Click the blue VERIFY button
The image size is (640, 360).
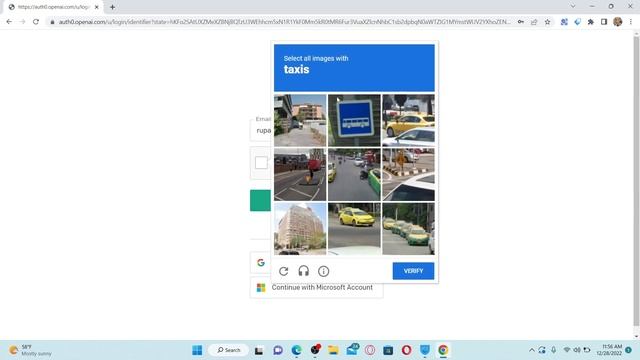click(x=413, y=271)
